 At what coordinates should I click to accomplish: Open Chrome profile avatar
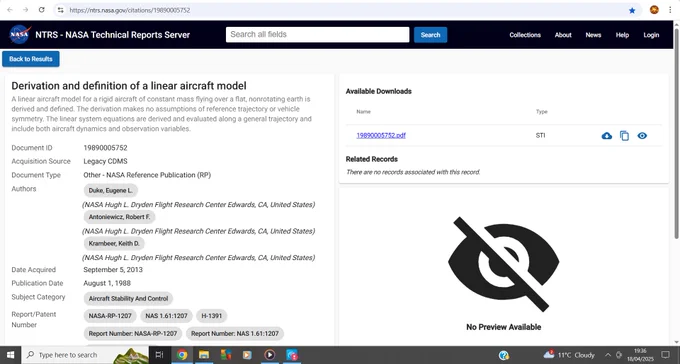[654, 10]
